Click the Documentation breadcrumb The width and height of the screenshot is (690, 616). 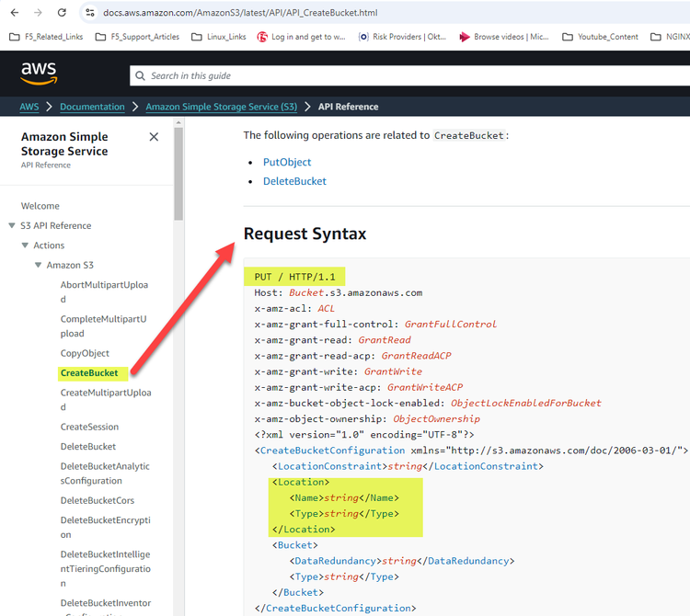pyautogui.click(x=92, y=107)
